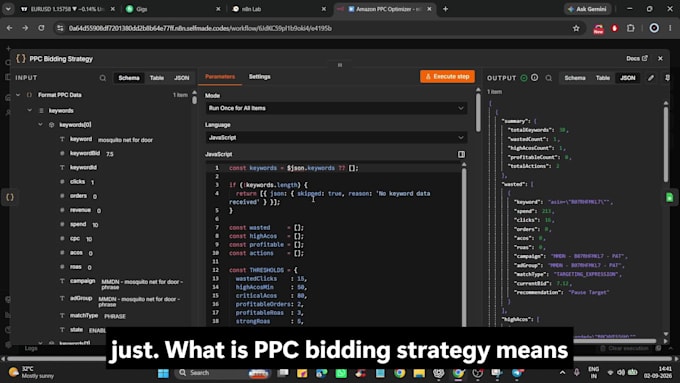The image size is (680, 383).
Task: Bookmark this page with star icon
Action: 576,28
